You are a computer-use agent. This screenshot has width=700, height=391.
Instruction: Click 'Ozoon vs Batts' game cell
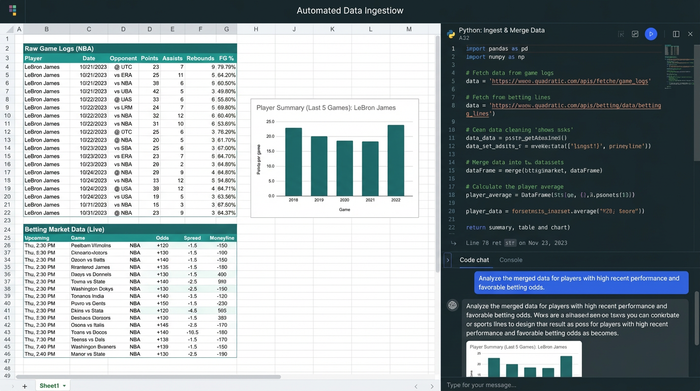(x=88, y=260)
